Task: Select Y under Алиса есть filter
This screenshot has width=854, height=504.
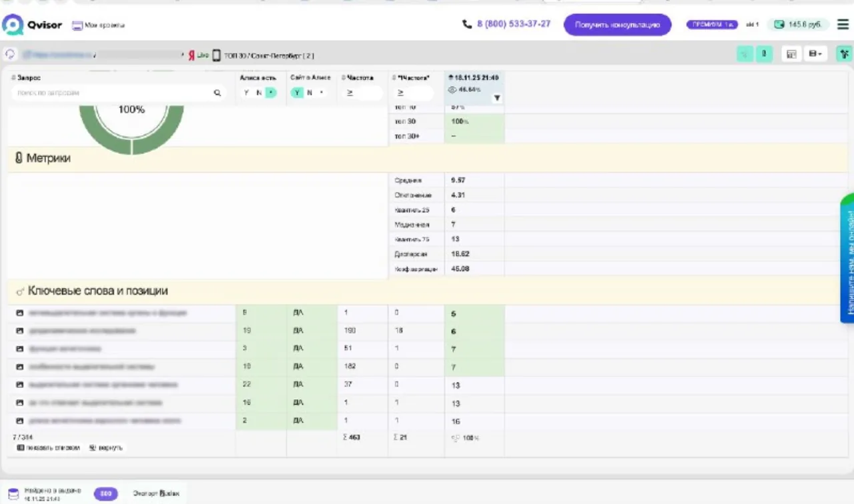Action: click(246, 93)
